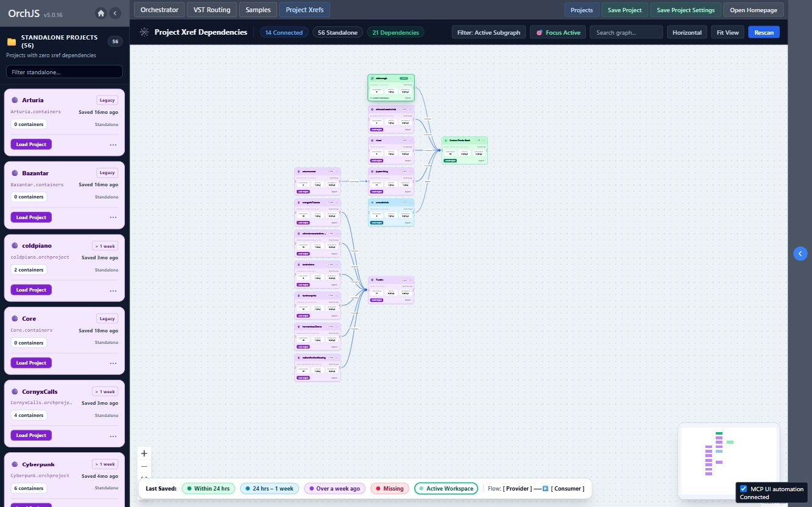Toggle Focus Active mode

[559, 32]
